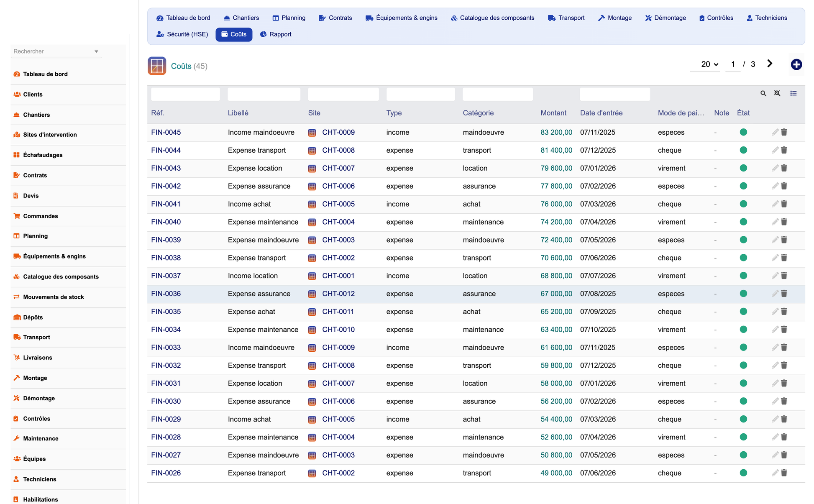Click the add new cost plus icon
Image resolution: width=814 pixels, height=504 pixels.
point(796,64)
